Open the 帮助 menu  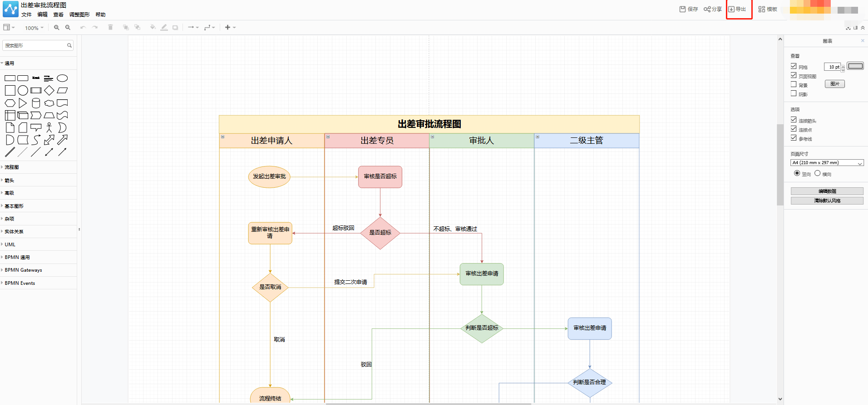pyautogui.click(x=100, y=15)
